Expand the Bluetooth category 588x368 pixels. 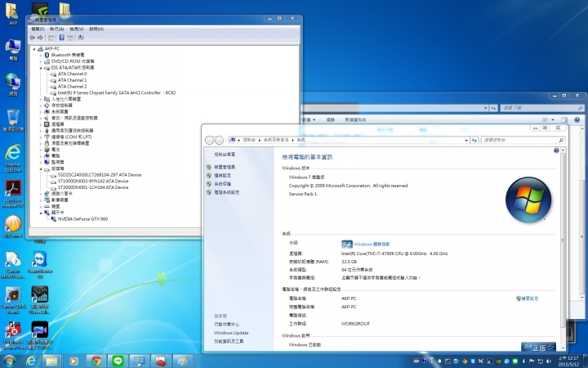41,55
